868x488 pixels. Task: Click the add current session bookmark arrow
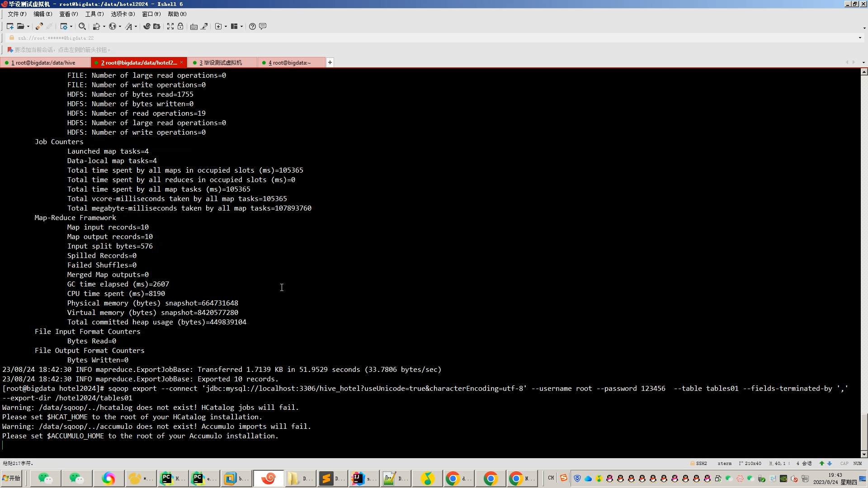(10, 50)
